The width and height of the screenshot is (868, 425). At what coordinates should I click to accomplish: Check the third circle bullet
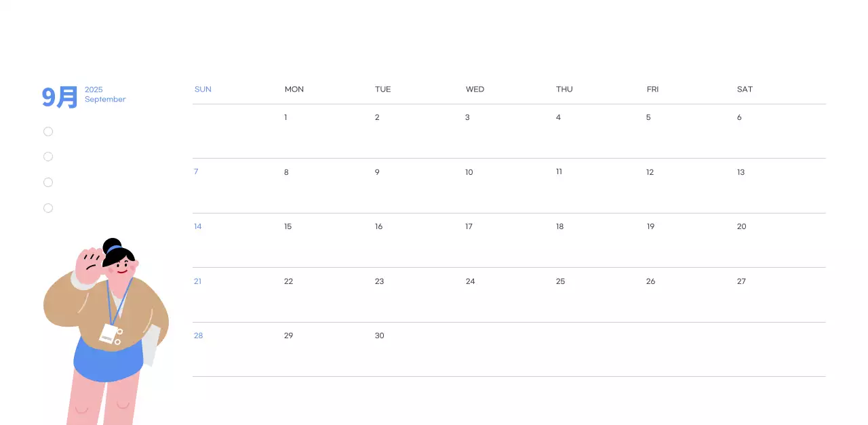48,182
